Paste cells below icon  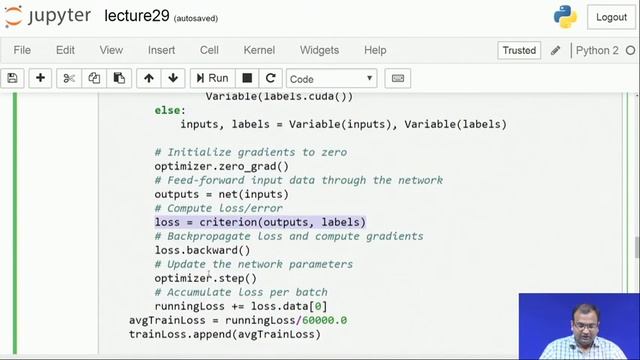point(119,78)
